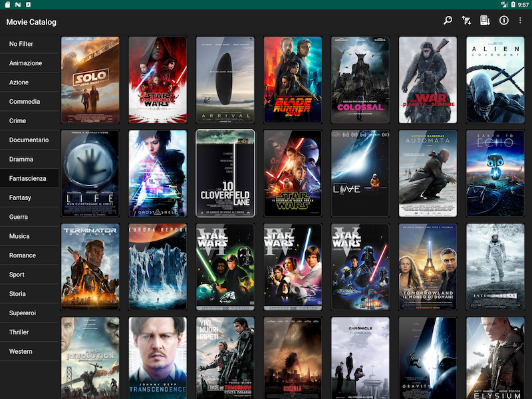
Task: Filter by Thriller genre
Action: pyautogui.click(x=29, y=332)
